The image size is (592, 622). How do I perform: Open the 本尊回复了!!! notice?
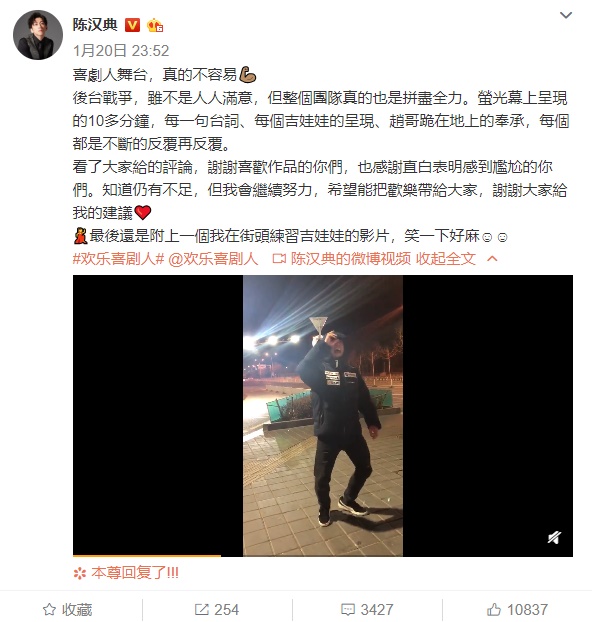[126, 573]
